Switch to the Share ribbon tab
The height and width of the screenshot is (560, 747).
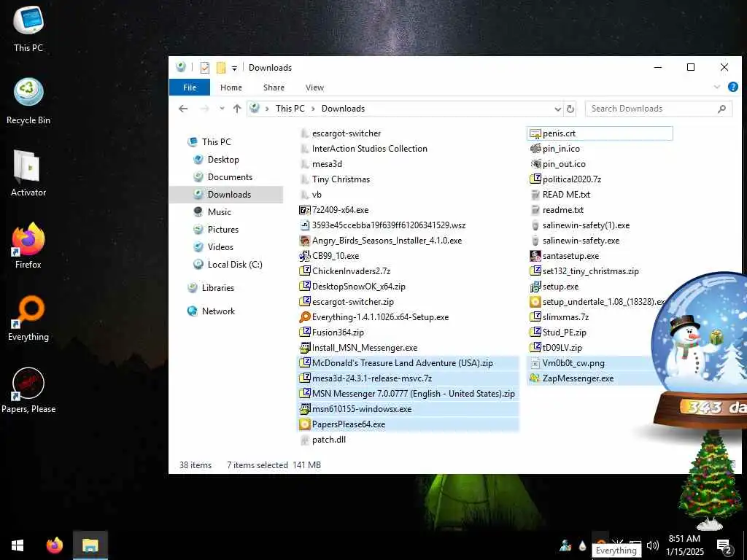point(274,87)
